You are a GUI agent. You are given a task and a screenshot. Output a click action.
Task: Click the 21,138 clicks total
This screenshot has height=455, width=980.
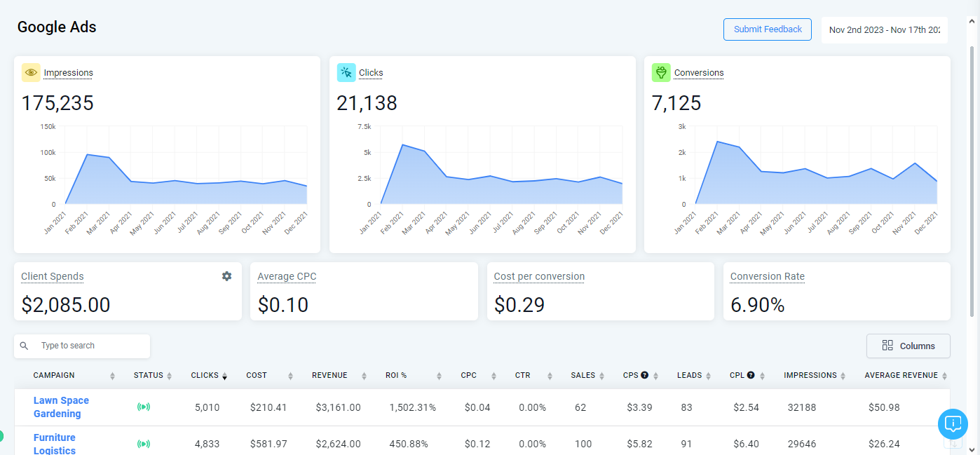367,103
